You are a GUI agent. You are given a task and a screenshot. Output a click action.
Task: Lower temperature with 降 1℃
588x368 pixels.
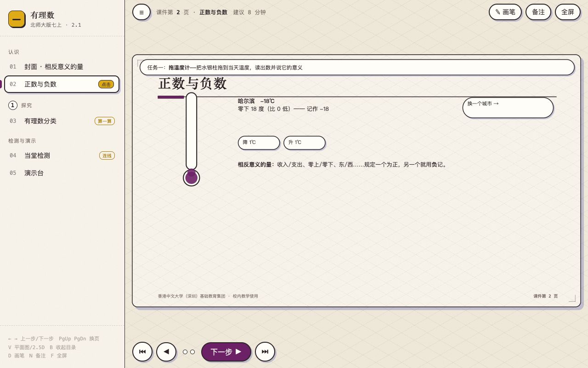[x=259, y=143]
